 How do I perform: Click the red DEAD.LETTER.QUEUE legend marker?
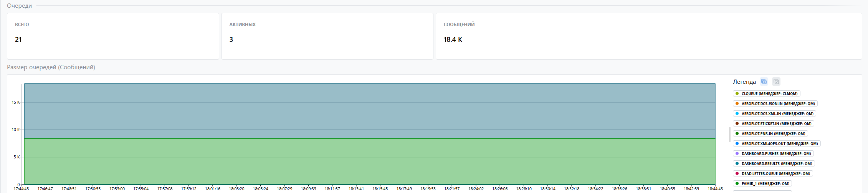[737, 173]
